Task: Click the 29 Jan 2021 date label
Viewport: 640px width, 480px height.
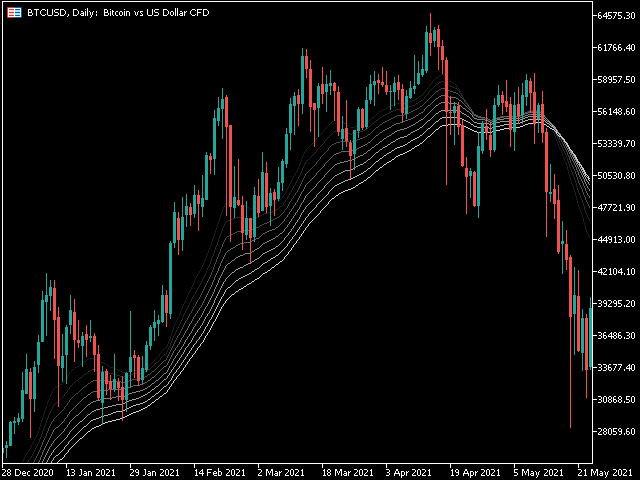Action: 154,473
